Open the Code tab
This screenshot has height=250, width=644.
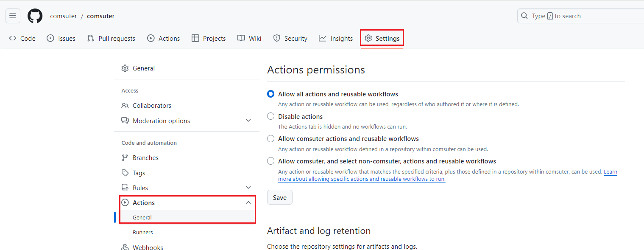click(x=22, y=38)
